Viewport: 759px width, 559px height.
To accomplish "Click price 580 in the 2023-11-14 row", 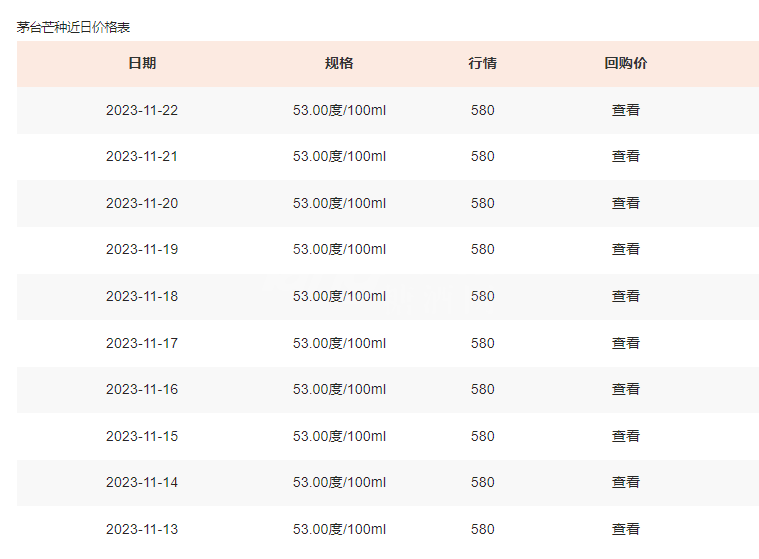I will (x=483, y=482).
